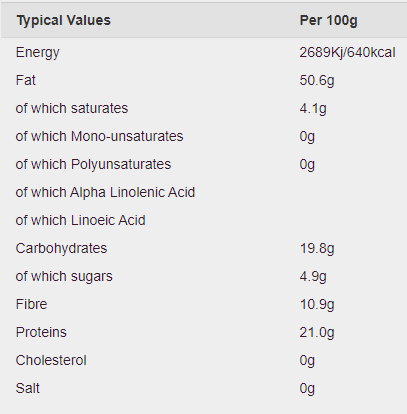The width and height of the screenshot is (407, 414).
Task: Select the Proteins row label
Action: tap(41, 332)
